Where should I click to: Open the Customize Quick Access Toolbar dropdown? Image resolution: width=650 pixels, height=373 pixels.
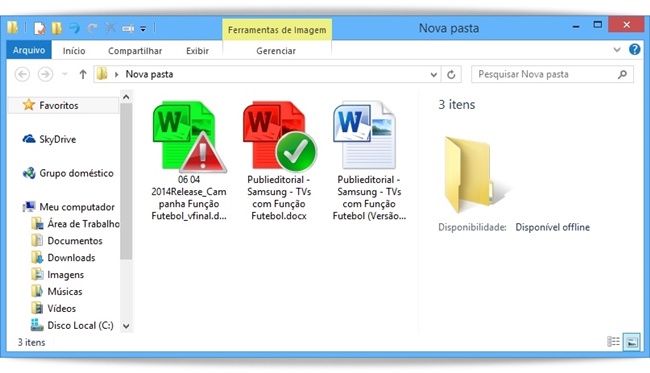pyautogui.click(x=143, y=29)
